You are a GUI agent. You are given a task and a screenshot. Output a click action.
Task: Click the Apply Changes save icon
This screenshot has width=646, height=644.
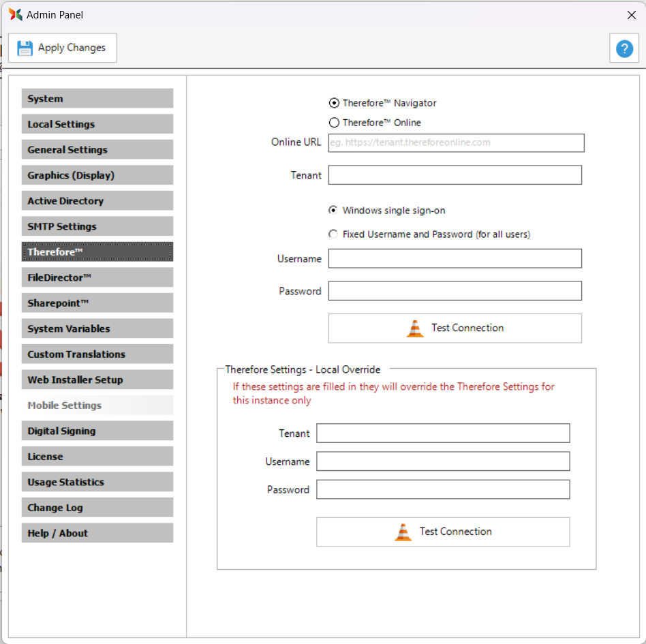pos(25,48)
